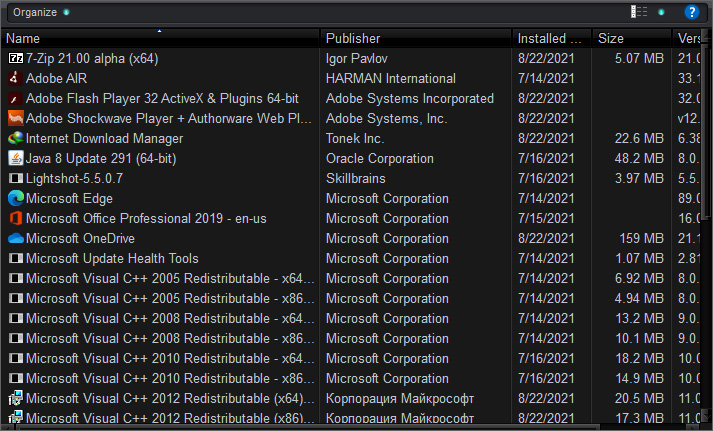Open the view options dropdown arrow

pos(661,12)
